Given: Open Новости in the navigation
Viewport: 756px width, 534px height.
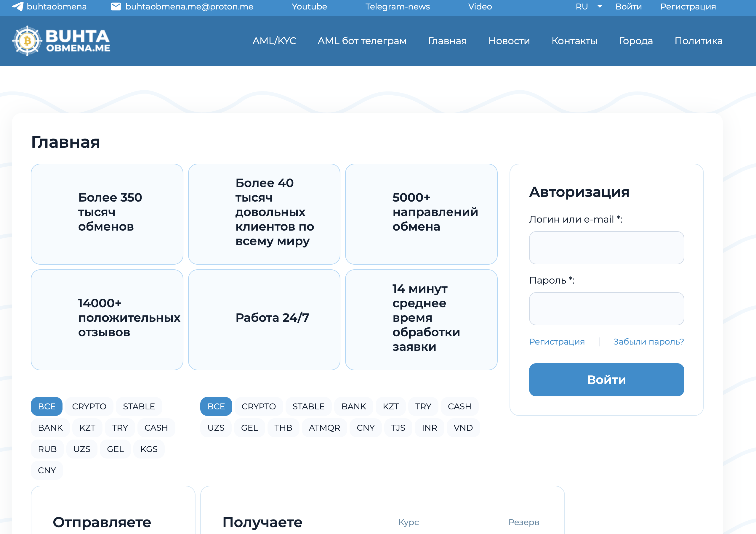Looking at the screenshot, I should click(509, 41).
